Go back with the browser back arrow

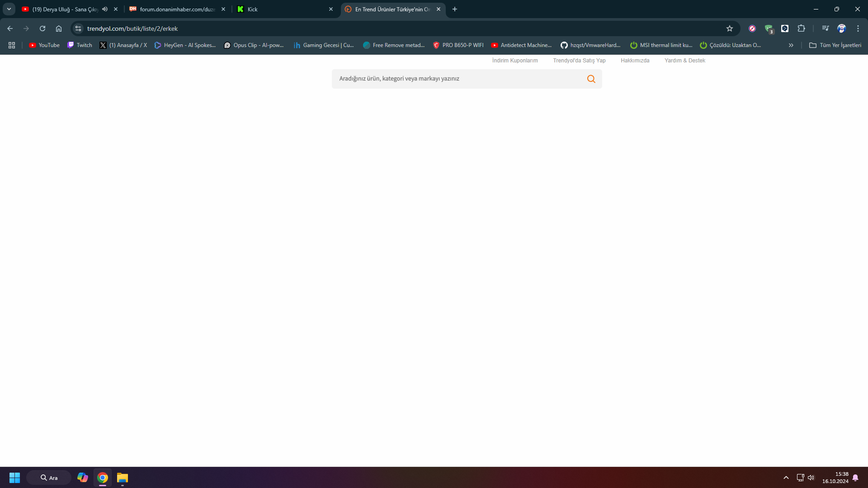pyautogui.click(x=10, y=28)
